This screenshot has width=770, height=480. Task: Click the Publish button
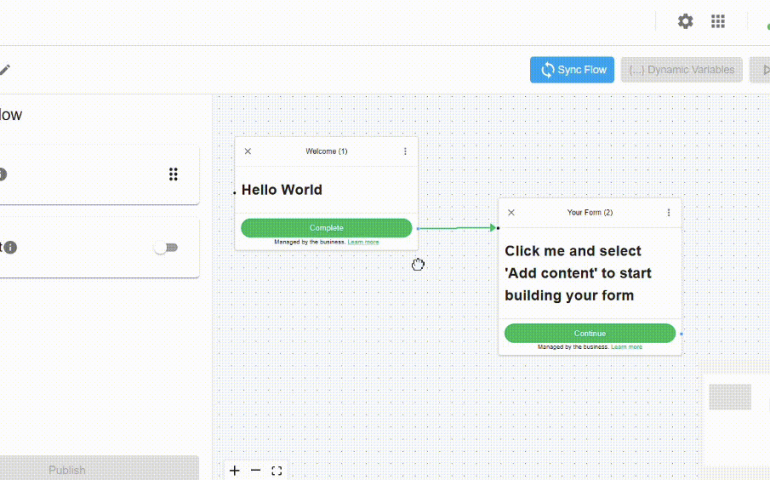pos(67,469)
